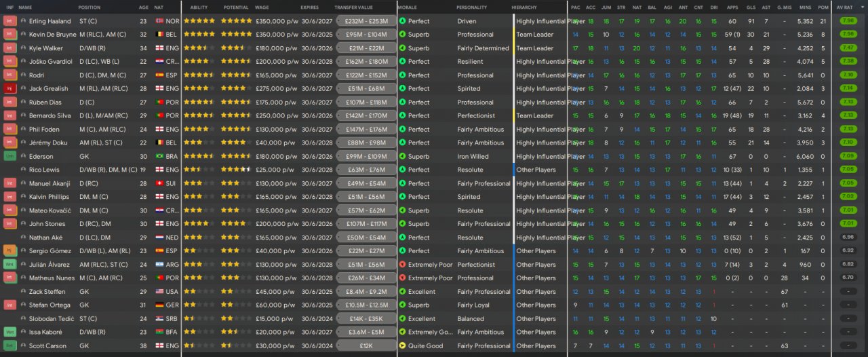Click Julián Álvarez's Wnt status badge
868x357 pixels.
coord(9,265)
